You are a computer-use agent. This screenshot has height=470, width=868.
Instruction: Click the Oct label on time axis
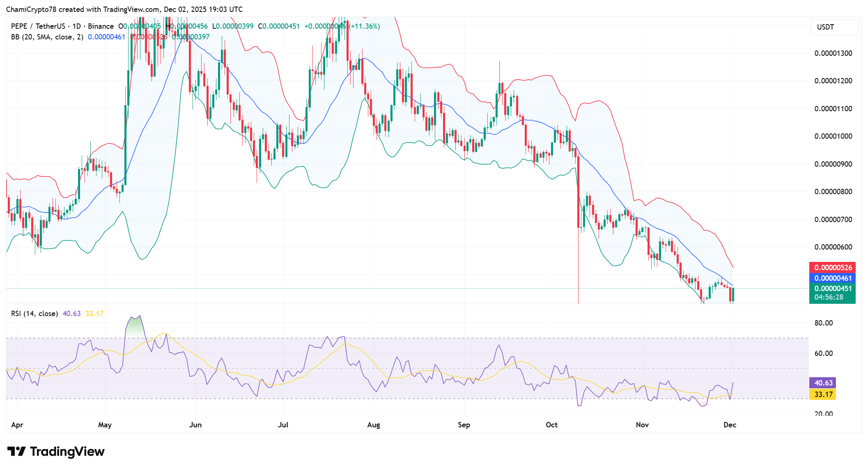coord(551,425)
